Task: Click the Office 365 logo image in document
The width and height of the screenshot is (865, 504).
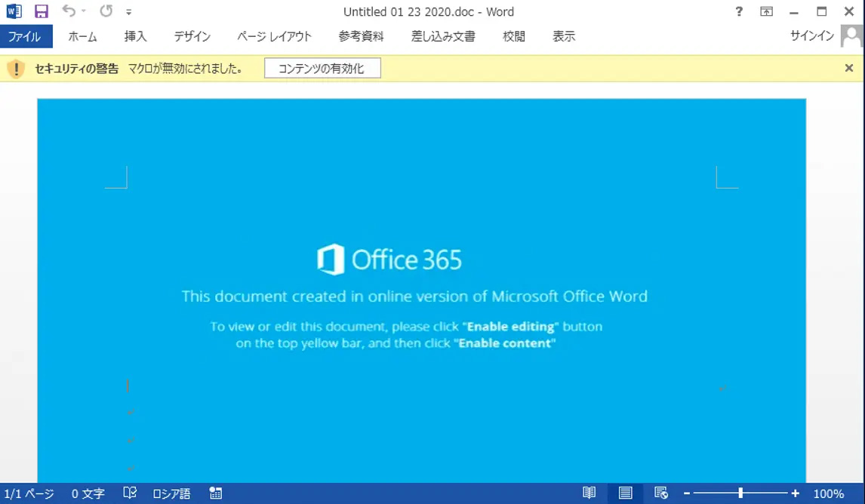Action: tap(389, 260)
